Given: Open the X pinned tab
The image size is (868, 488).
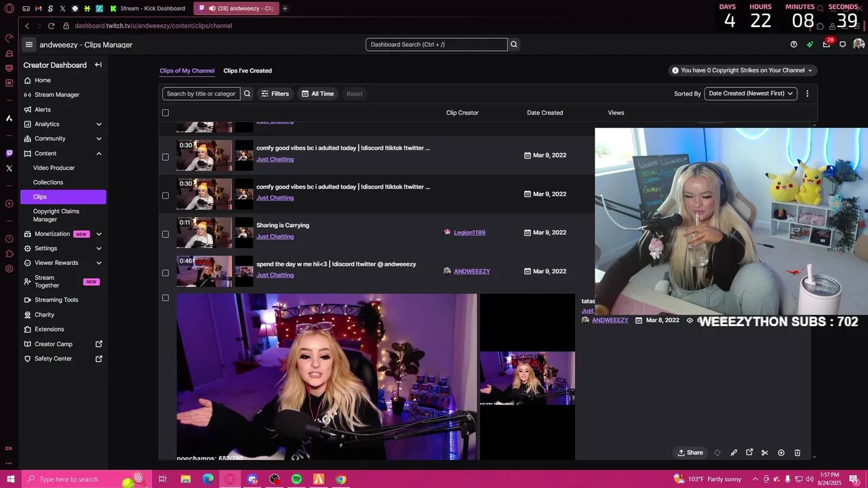Looking at the screenshot, I should click(x=62, y=9).
